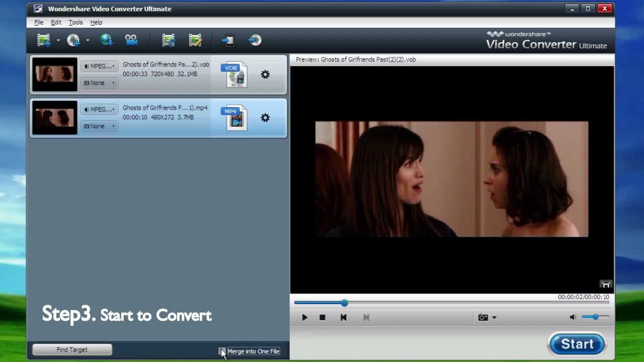Open audio track dropdown for the VOB file
Viewport: 644px width, 362px height.
100,66
